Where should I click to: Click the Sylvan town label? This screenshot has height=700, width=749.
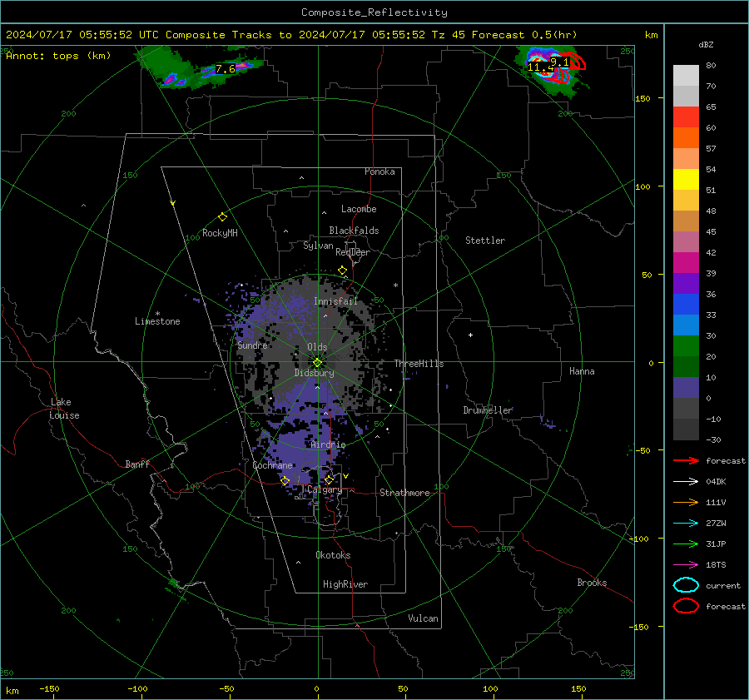coord(318,246)
